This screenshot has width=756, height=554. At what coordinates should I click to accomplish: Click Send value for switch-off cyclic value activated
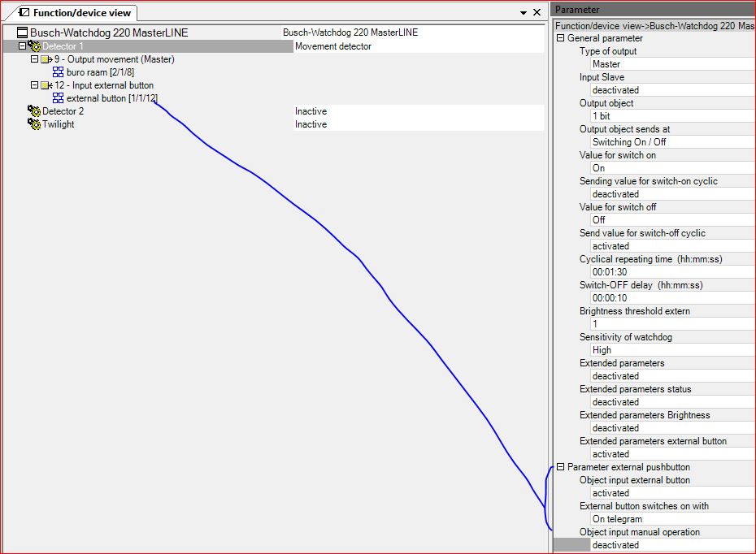673,246
